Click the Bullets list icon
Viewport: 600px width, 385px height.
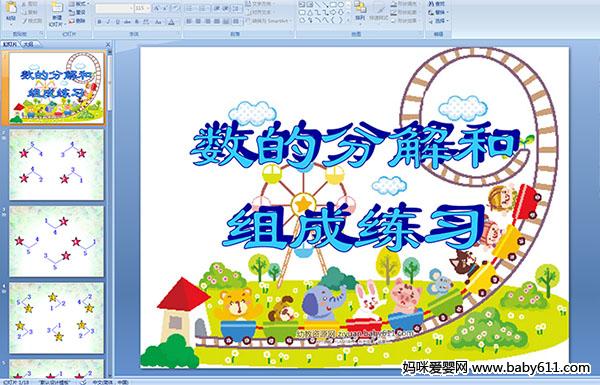(190, 8)
